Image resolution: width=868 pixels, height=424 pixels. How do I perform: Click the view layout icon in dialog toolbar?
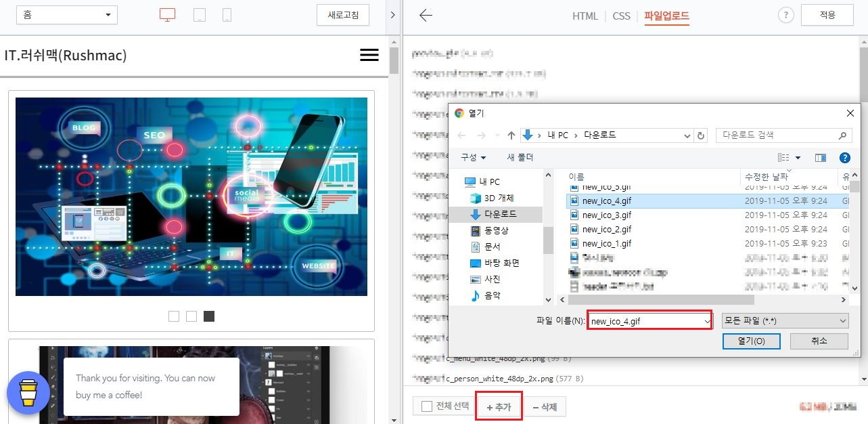tap(784, 158)
